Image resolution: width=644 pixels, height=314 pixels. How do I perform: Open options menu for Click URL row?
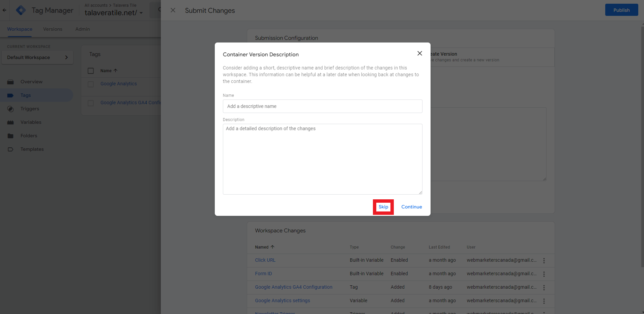[544, 260]
